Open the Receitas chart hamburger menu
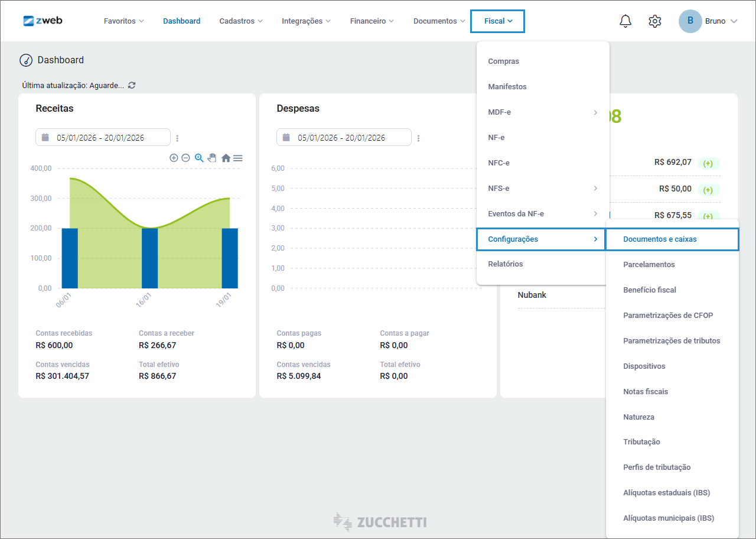The height and width of the screenshot is (539, 756). point(238,158)
